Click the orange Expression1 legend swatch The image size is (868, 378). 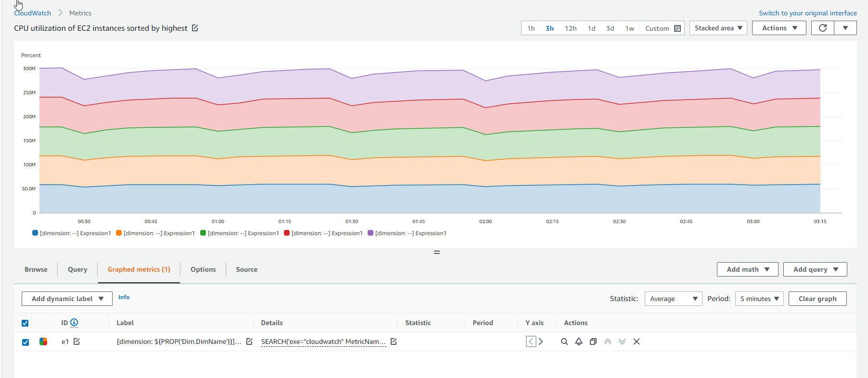[119, 233]
